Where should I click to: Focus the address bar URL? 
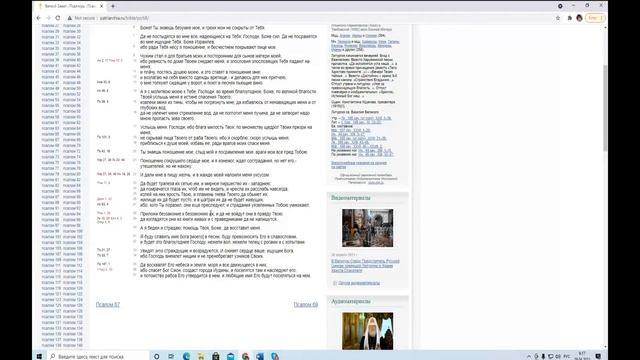coord(124,18)
